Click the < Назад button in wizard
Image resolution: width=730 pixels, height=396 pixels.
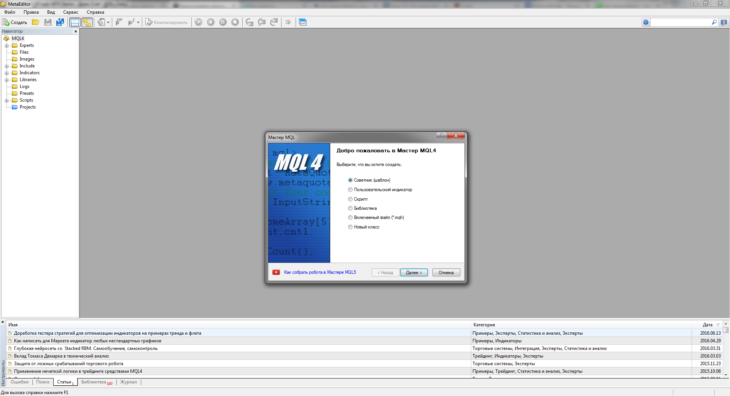[385, 273]
